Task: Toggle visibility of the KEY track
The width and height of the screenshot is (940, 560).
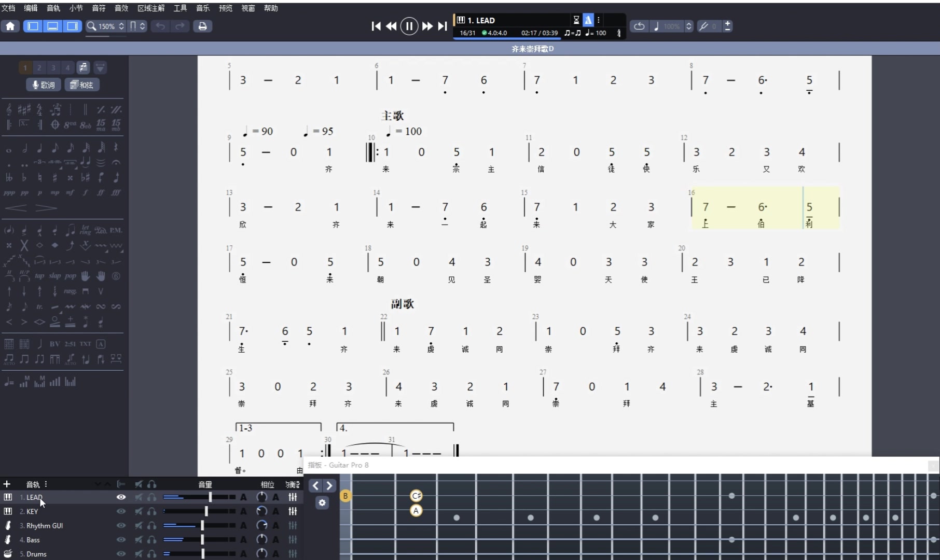Action: [x=121, y=511]
